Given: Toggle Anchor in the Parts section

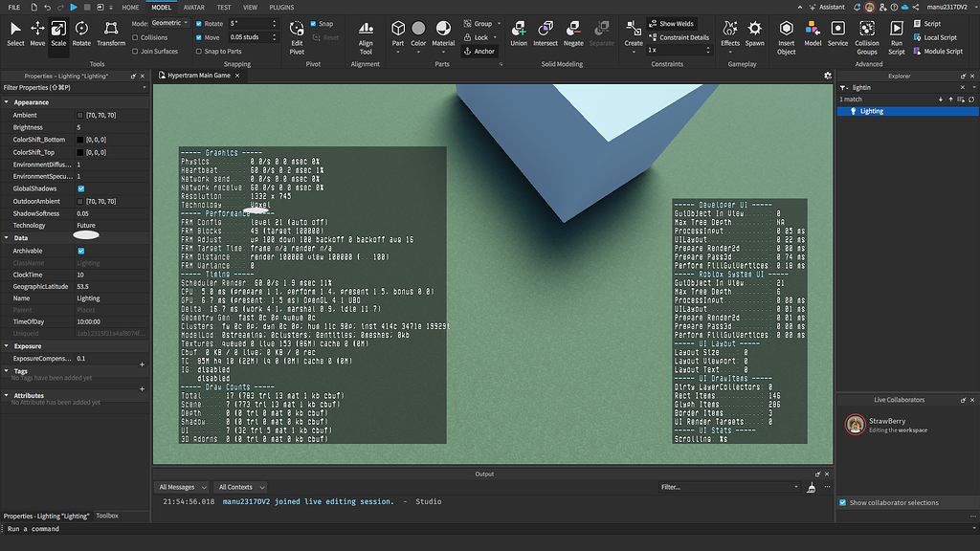Looking at the screenshot, I should [x=479, y=51].
